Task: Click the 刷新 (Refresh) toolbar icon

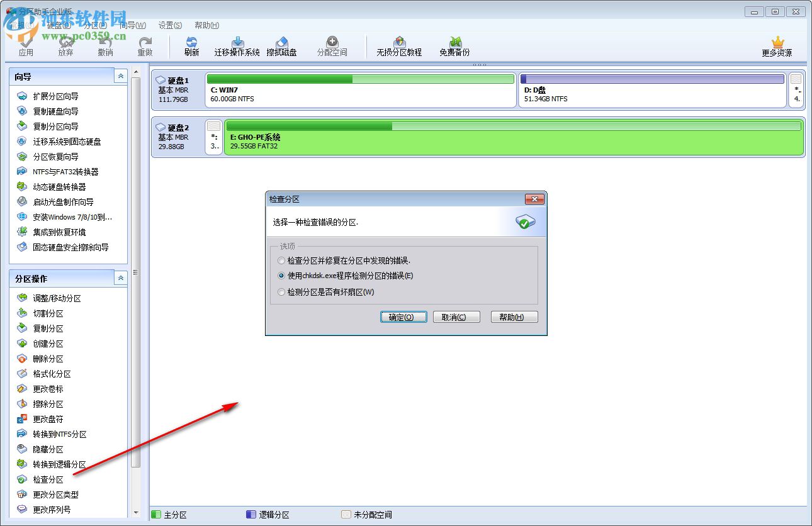Action: point(191,46)
